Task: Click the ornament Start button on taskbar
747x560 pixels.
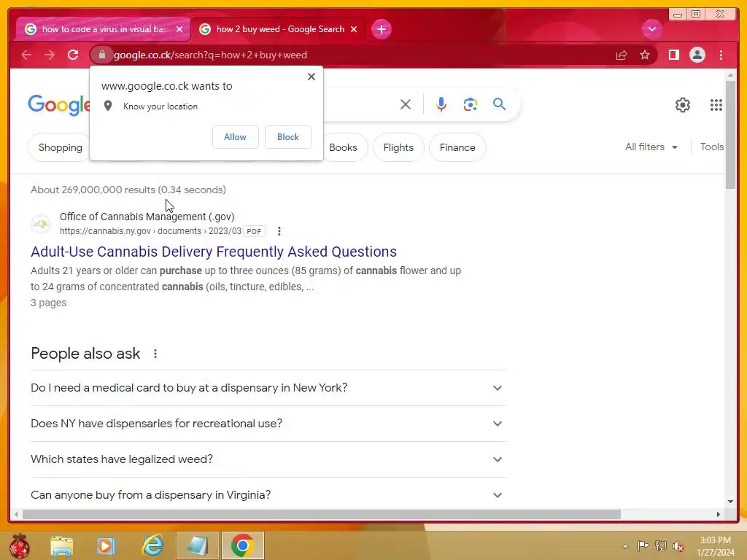Action: pos(20,545)
